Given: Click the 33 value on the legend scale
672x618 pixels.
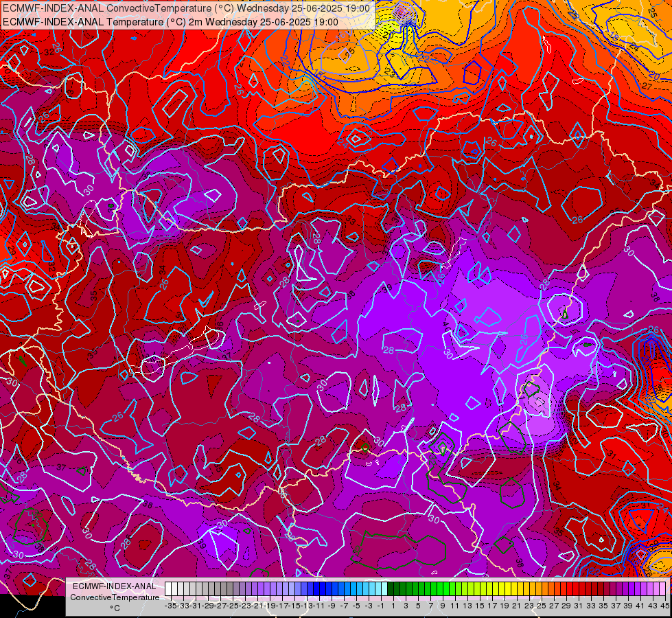Looking at the screenshot, I should coord(592,606).
